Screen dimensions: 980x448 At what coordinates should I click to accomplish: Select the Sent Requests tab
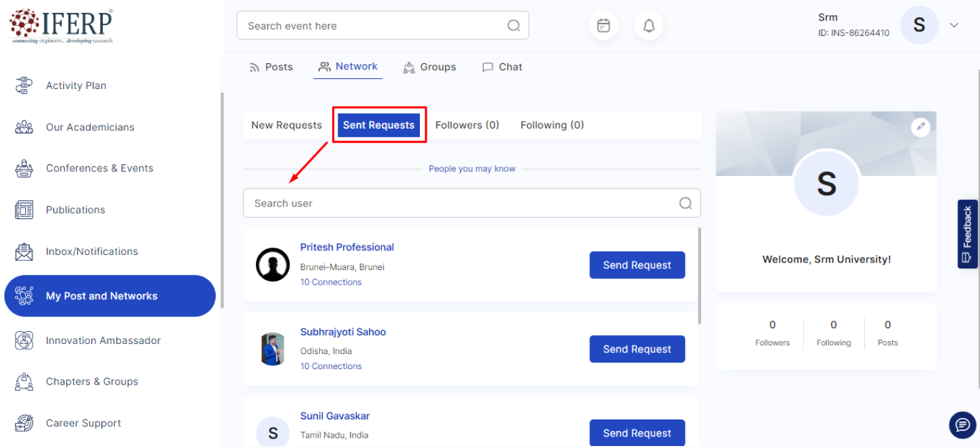pyautogui.click(x=378, y=125)
